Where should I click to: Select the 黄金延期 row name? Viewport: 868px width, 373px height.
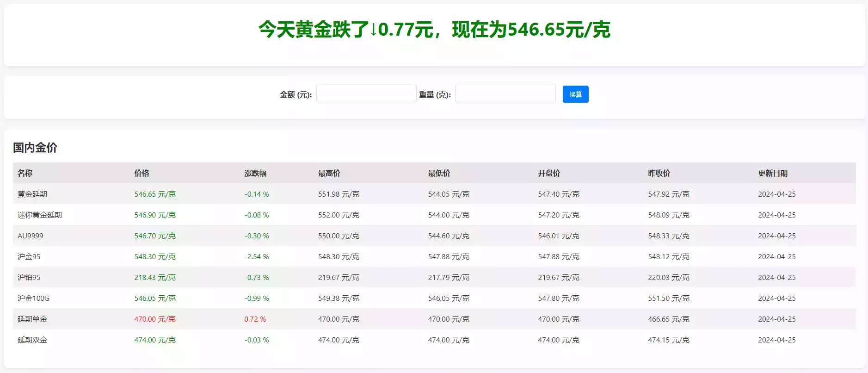(x=32, y=194)
